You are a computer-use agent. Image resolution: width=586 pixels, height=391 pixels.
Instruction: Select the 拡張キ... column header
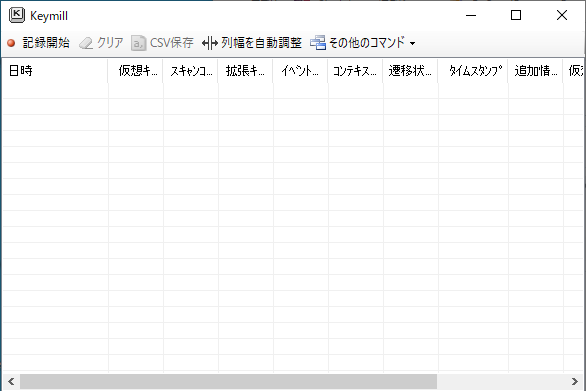[x=246, y=70]
